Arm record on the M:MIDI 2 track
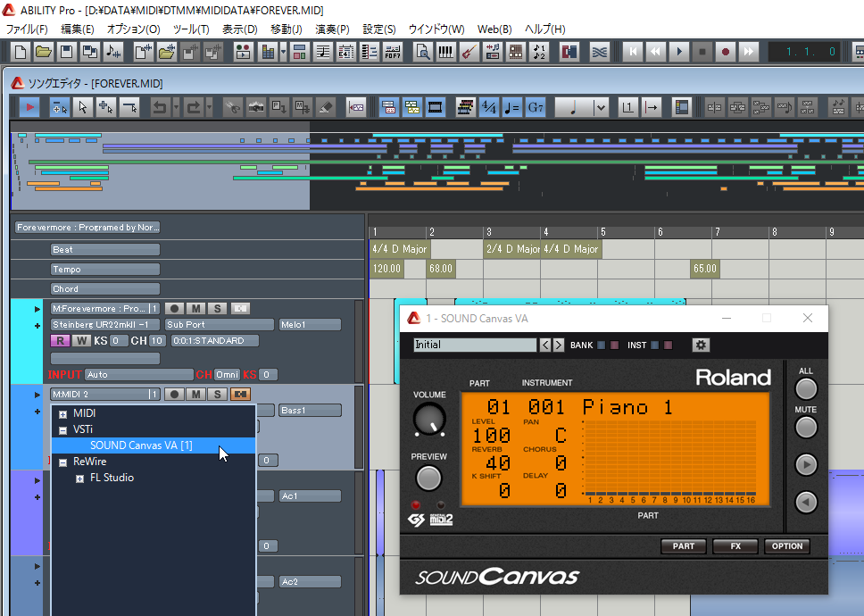Viewport: 864px width, 616px height. pyautogui.click(x=174, y=395)
